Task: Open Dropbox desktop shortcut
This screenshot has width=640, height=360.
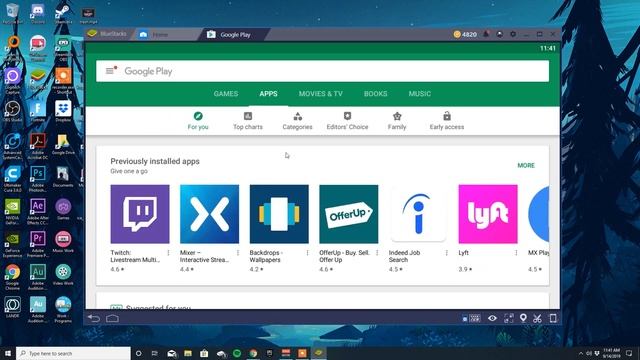Action: click(x=63, y=111)
